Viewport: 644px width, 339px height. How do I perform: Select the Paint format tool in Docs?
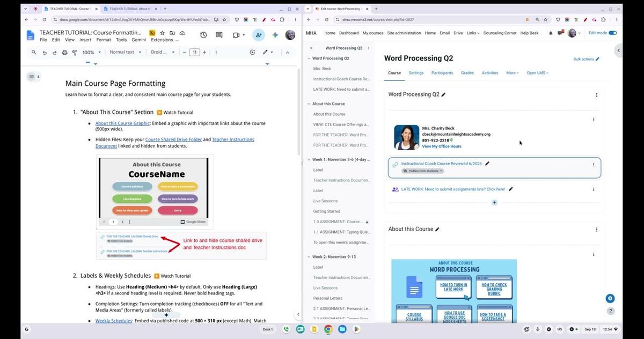pyautogui.click(x=75, y=53)
